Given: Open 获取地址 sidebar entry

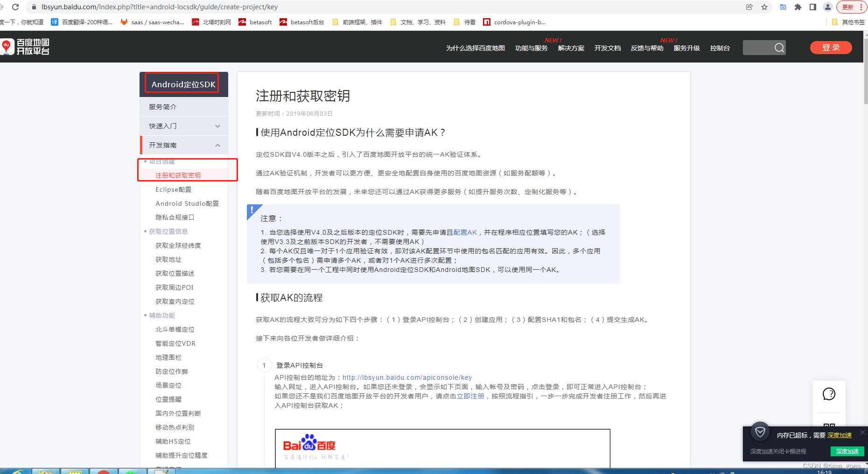Looking at the screenshot, I should pos(168,259).
